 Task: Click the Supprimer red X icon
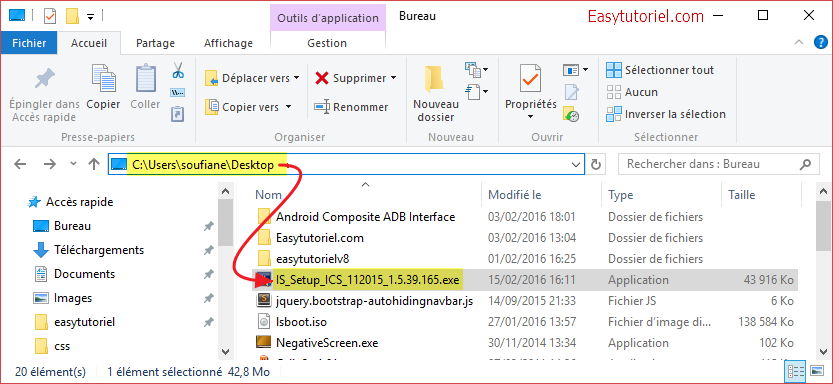tap(322, 79)
